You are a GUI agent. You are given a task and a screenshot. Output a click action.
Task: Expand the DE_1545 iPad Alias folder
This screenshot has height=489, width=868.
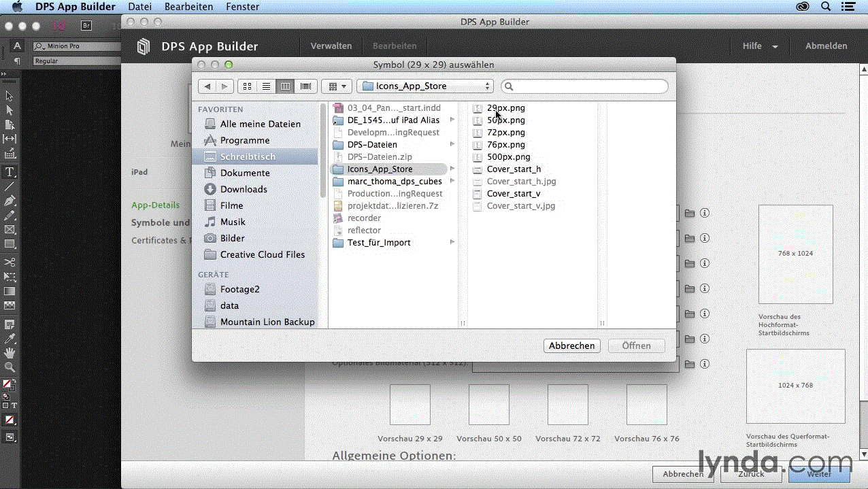pyautogui.click(x=452, y=120)
